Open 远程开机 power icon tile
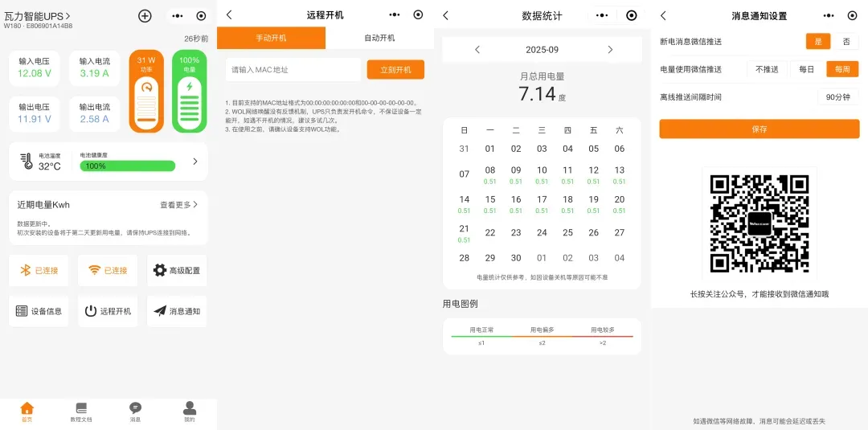This screenshot has width=868, height=430. 108,311
